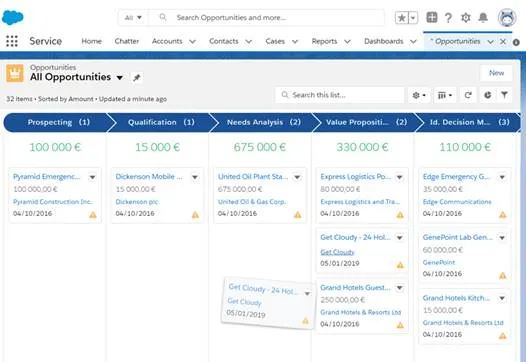The height and width of the screenshot is (362, 526).
Task: Open the user profile avatar
Action: tap(507, 17)
